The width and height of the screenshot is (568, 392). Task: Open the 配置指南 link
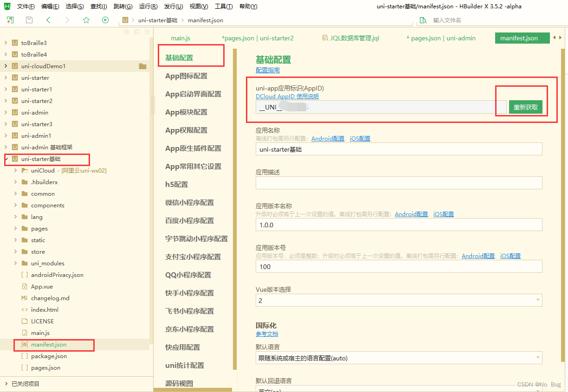coord(268,71)
